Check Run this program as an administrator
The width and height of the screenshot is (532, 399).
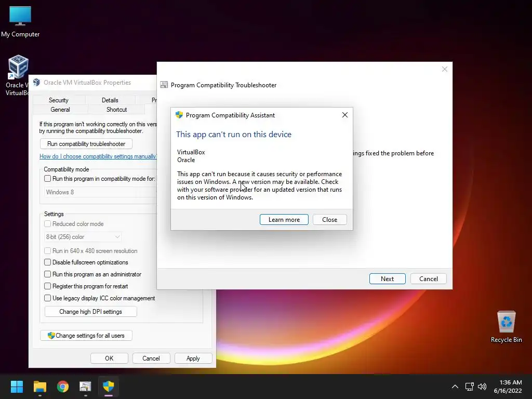pos(47,274)
